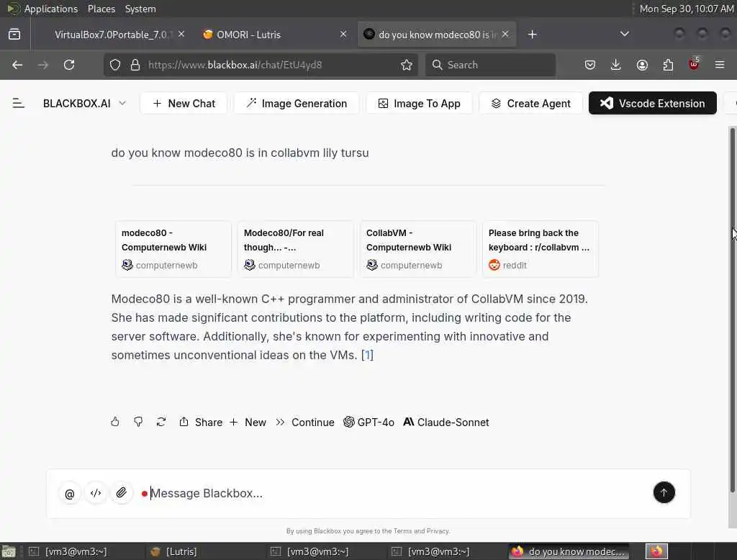Click the New Chat button in header
This screenshot has height=560, width=737.
point(184,104)
